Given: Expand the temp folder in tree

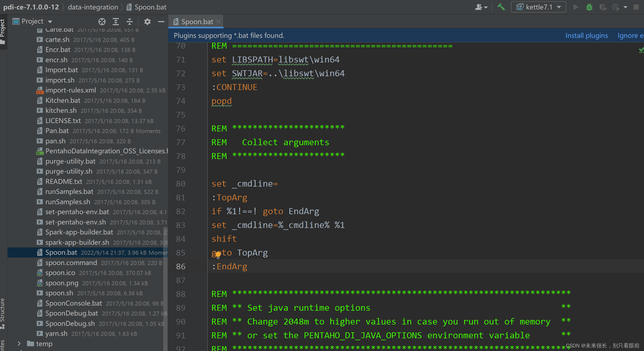Looking at the screenshot, I should pyautogui.click(x=19, y=344).
